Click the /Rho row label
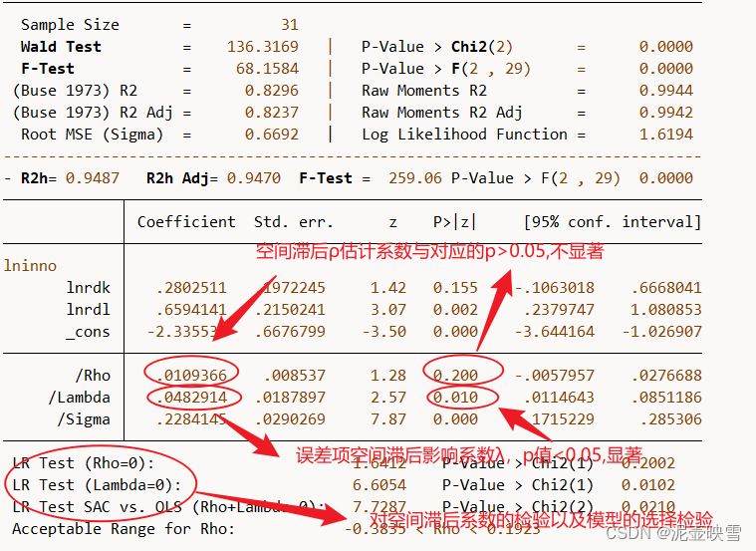The width and height of the screenshot is (756, 551). 93,376
